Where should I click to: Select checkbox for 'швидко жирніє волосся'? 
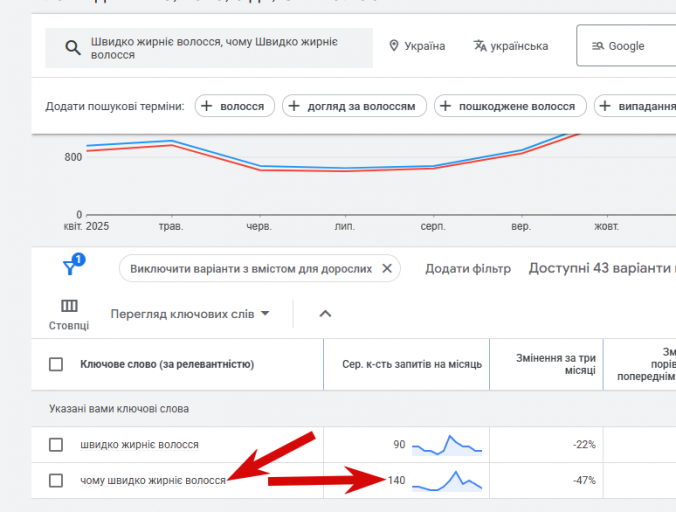[56, 444]
